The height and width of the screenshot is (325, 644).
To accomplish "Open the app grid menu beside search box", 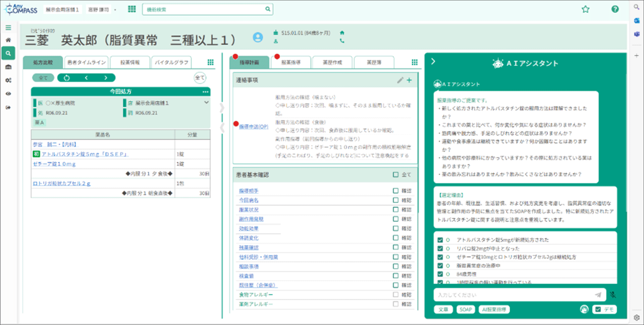I will pos(132,9).
